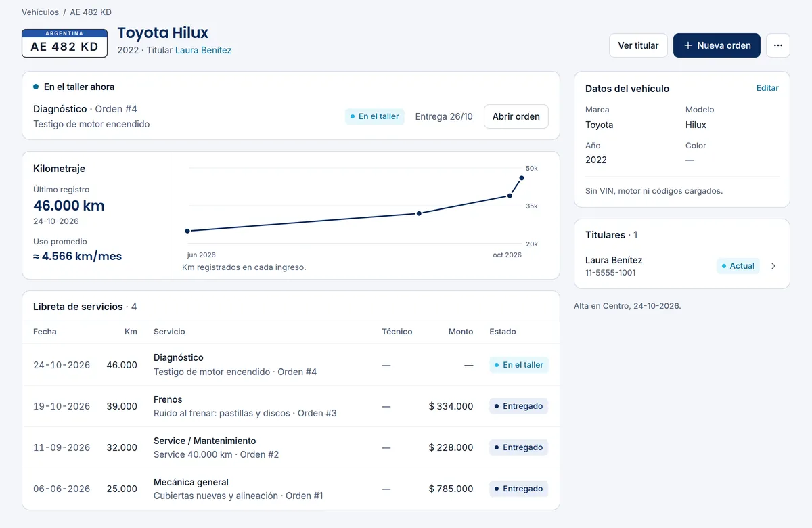The height and width of the screenshot is (528, 812).
Task: Click the $ 334.000 amount
Action: click(451, 406)
